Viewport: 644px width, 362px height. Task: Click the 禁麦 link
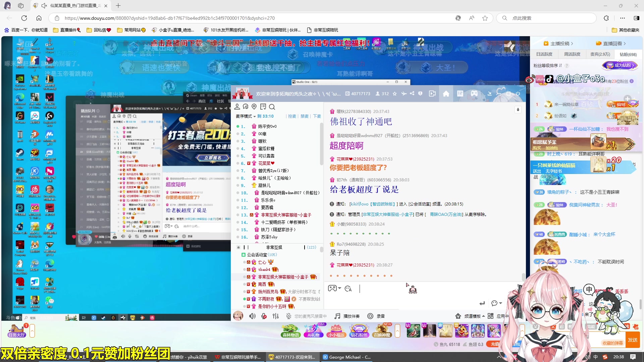click(x=304, y=116)
